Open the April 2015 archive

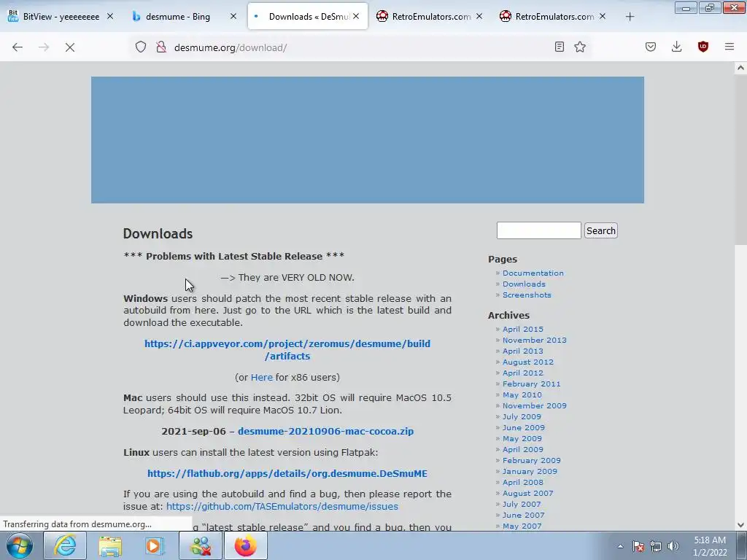(x=522, y=329)
